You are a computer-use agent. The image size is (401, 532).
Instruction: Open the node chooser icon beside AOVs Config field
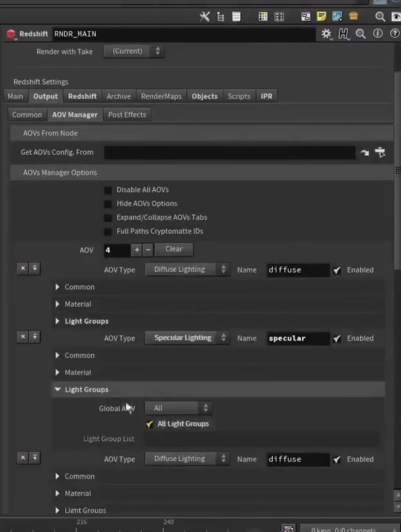380,152
